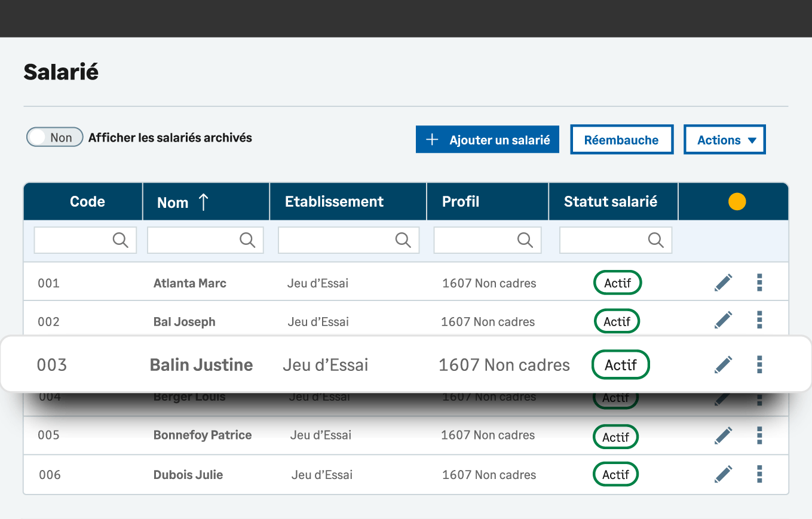Click the orange dot in table header
Screen dimensions: 812x519
pyautogui.click(x=737, y=202)
